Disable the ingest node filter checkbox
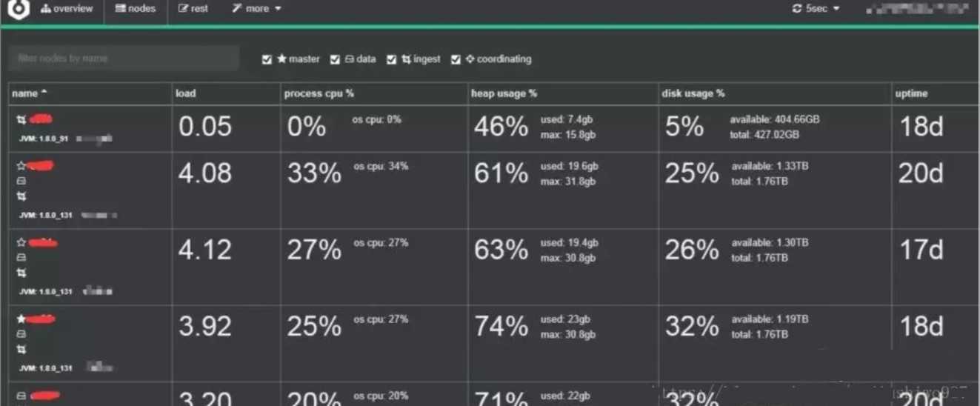 (392, 59)
